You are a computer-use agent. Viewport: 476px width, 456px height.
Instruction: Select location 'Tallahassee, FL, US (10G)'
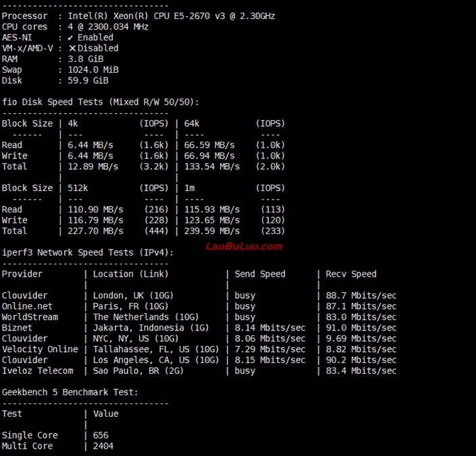coord(156,349)
